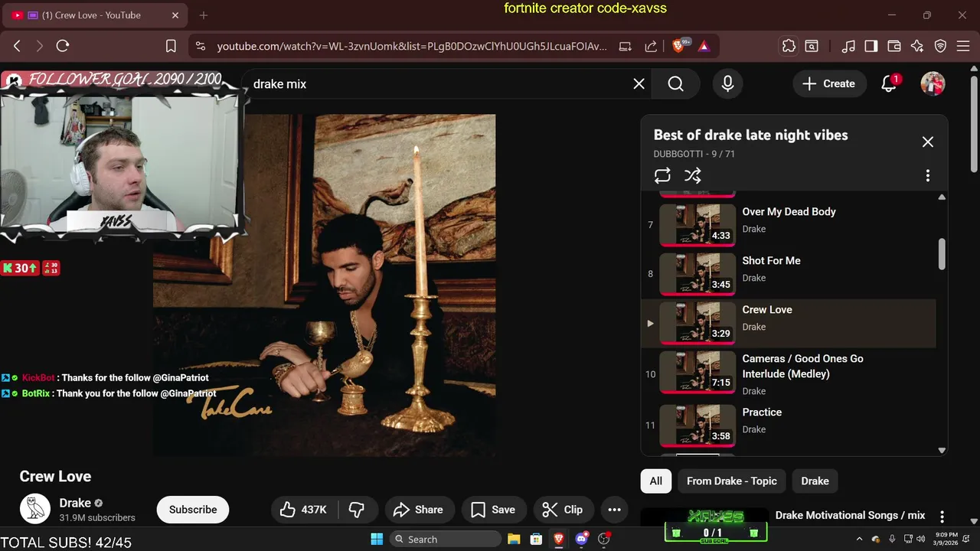The height and width of the screenshot is (551, 980).
Task: Open browser extensions puzzle icon
Action: point(789,46)
